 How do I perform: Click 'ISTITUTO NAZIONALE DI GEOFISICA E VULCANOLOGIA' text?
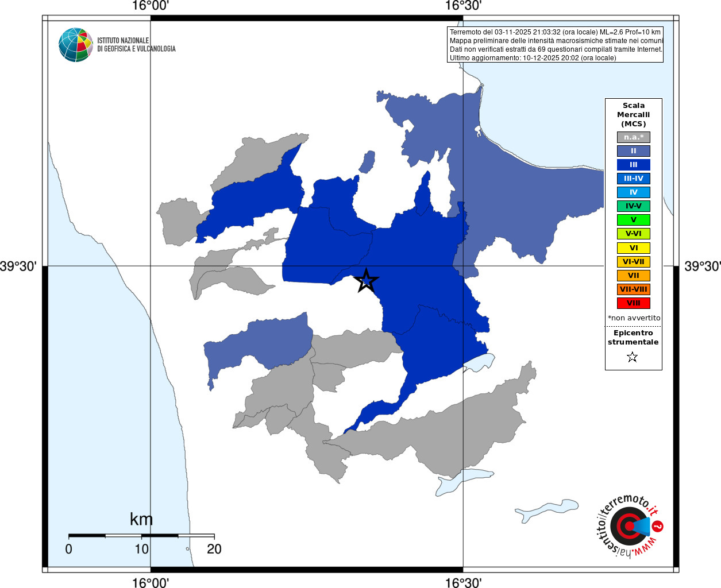pos(136,45)
